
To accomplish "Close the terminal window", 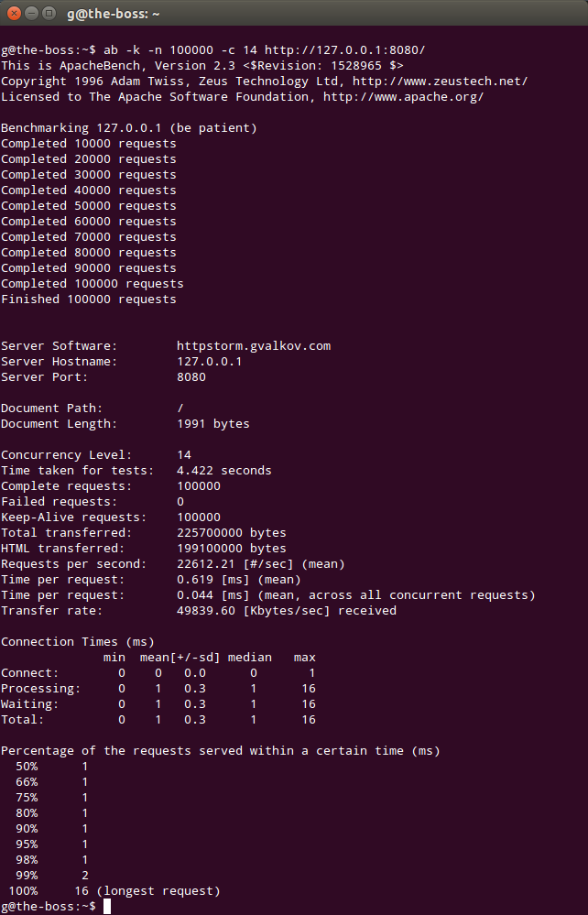I will 14,13.
